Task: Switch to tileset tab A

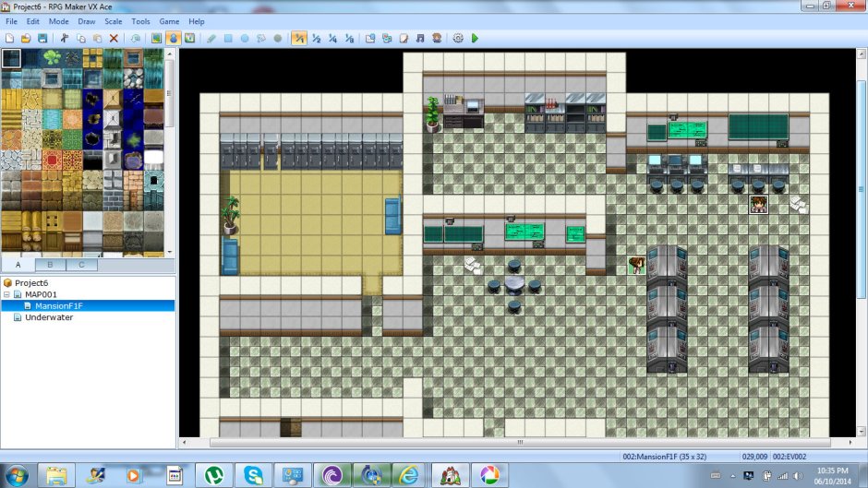Action: click(x=18, y=265)
